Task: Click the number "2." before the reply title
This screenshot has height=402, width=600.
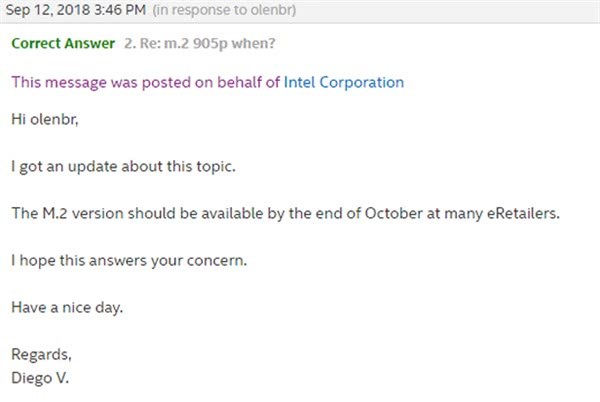Action: click(129, 45)
